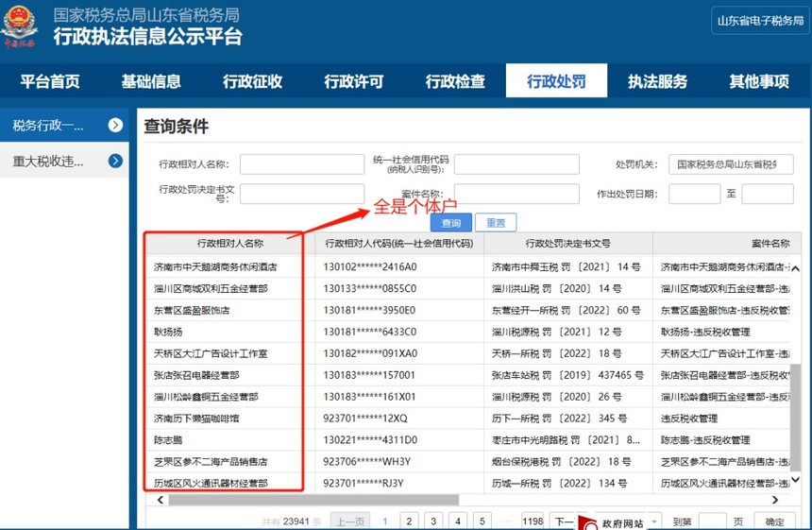Open 山东省电子税务局 link button

coord(759,20)
